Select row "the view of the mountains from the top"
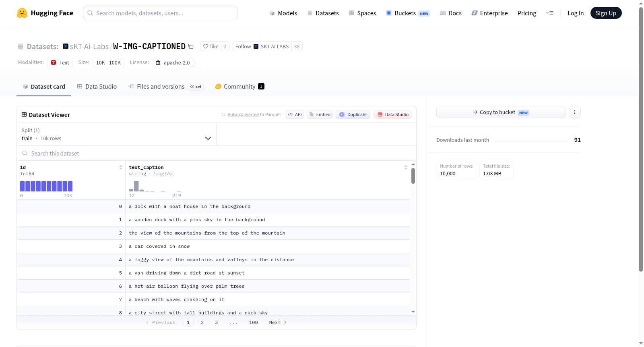The height and width of the screenshot is (347, 644). [x=213, y=233]
